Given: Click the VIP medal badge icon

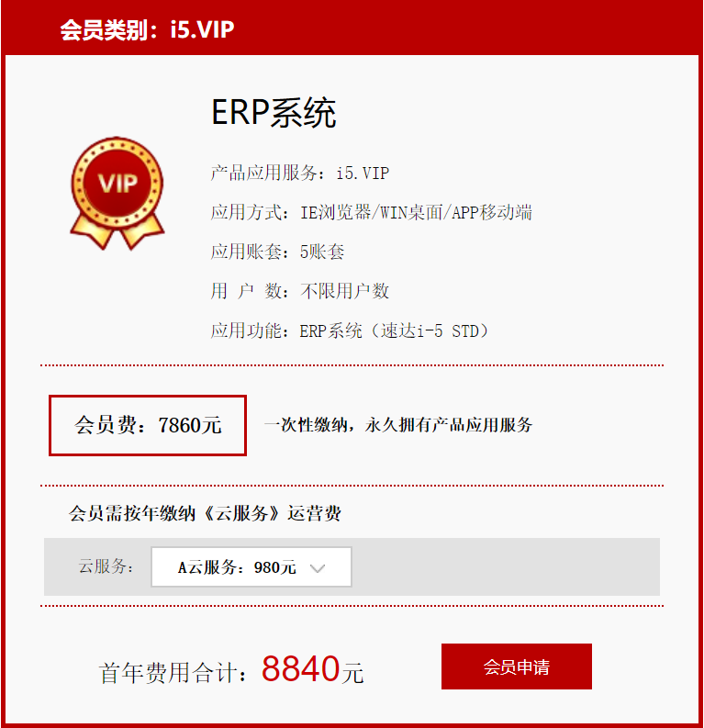Looking at the screenshot, I should (x=117, y=193).
